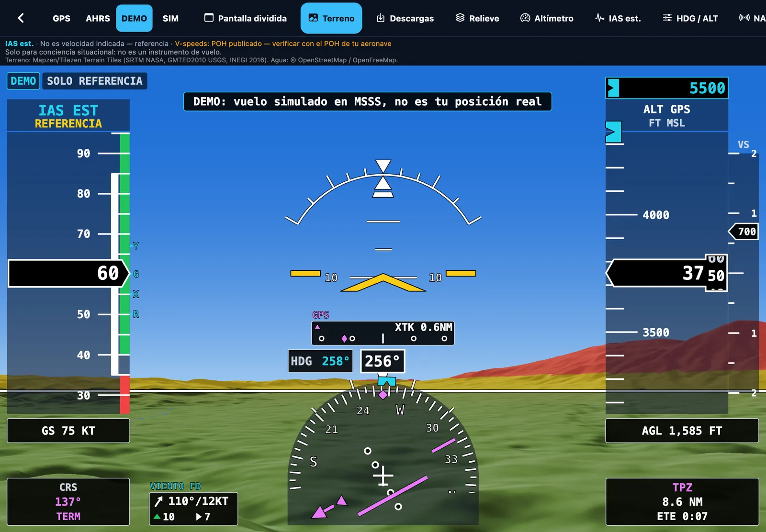Viewport: 766px width, 532px height.
Task: Click the 700 vertical speed pointer
Action: click(x=743, y=232)
